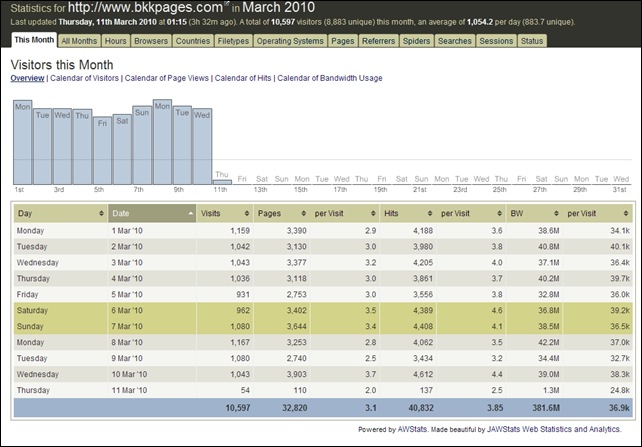Screen dimensions: 642x447
Task: Click the Visits column header
Action: tap(225, 213)
